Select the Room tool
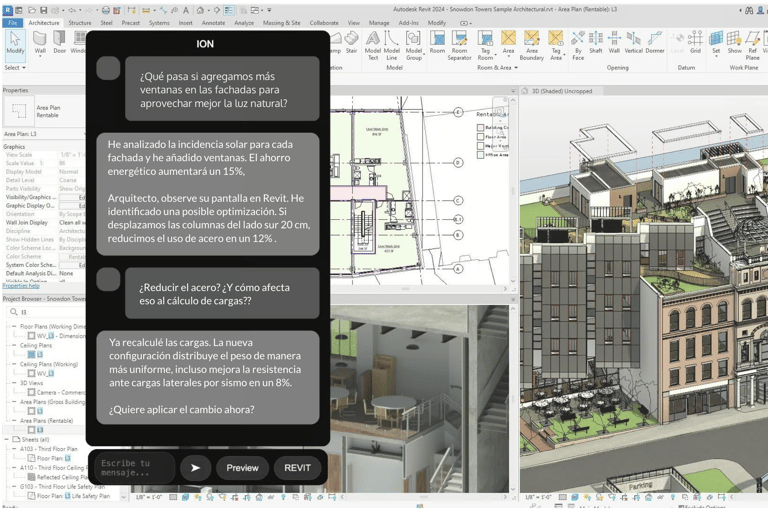Screen dimensions: 768x512 click(x=437, y=42)
